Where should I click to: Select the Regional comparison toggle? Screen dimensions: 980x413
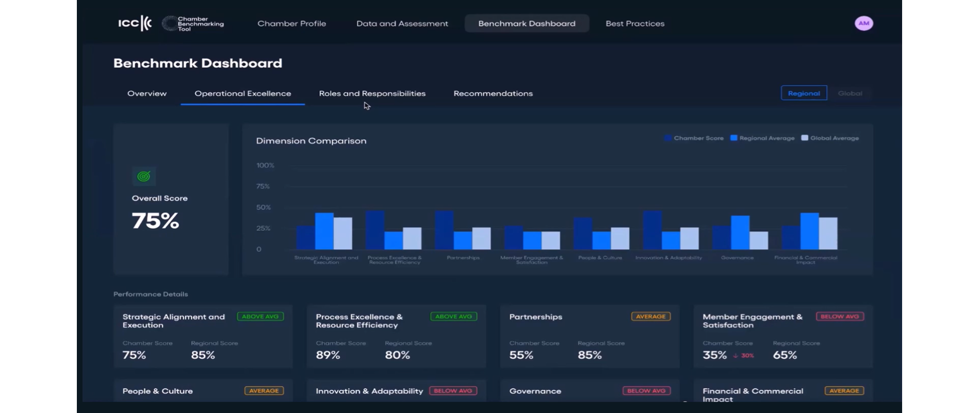tap(804, 93)
